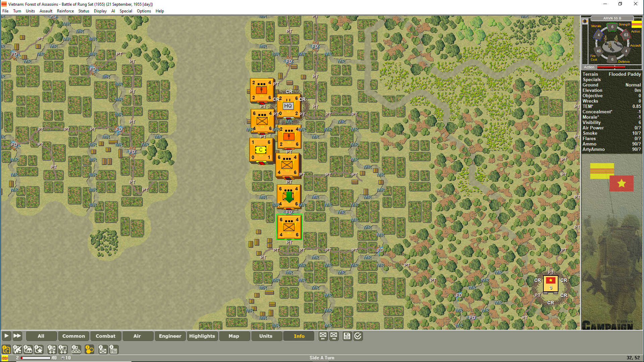Click the South Vietnam flag in unit panel
The width and height of the screenshot is (644, 362).
point(637,24)
